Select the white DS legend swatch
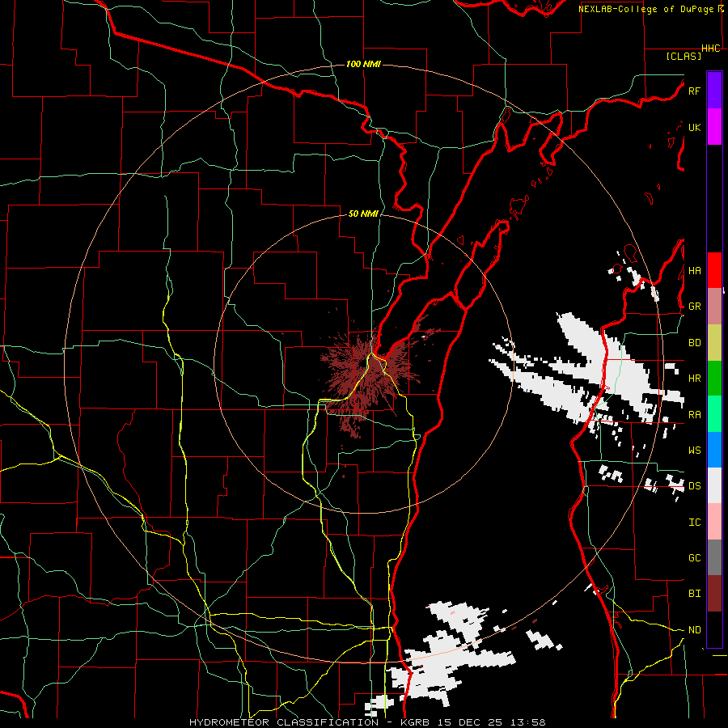Image resolution: width=728 pixels, height=728 pixels. 714,485
